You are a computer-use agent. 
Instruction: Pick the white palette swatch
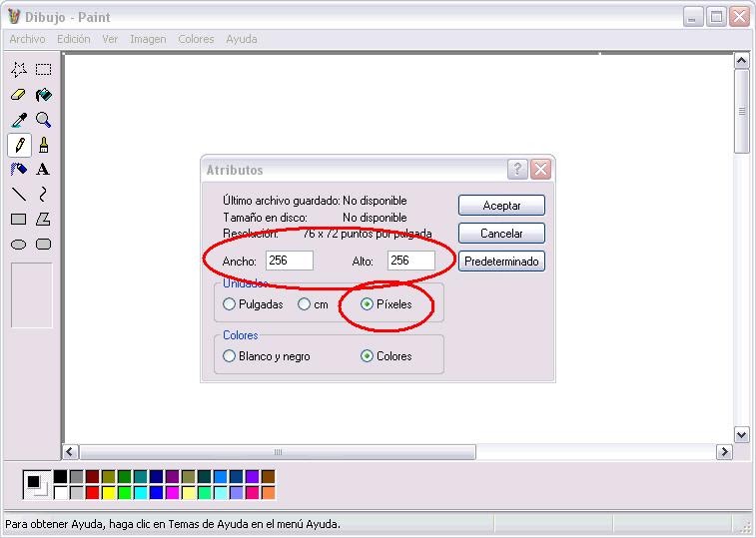[x=60, y=493]
